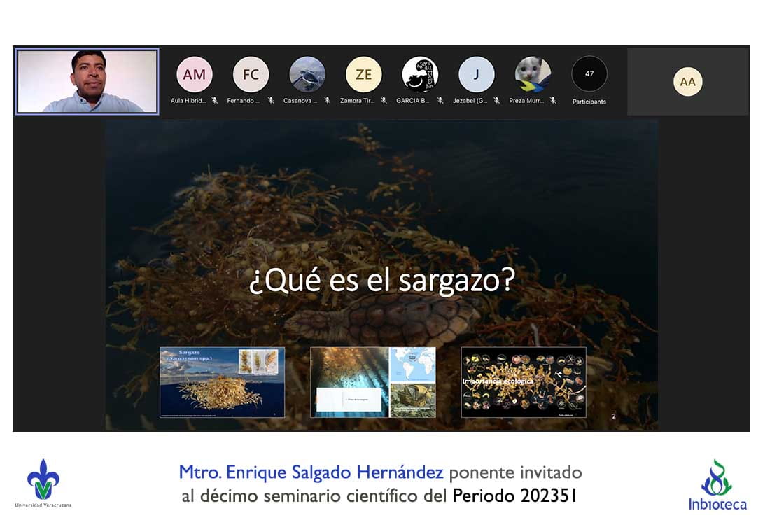Click the Universidad Veracruzana logo
This screenshot has height=532, width=763.
(43, 482)
